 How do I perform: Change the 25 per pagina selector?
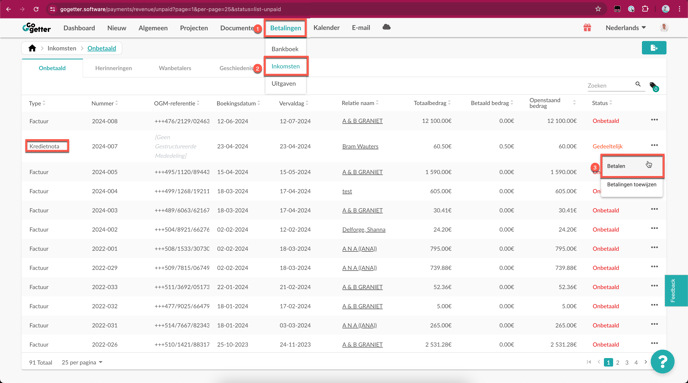click(x=82, y=362)
